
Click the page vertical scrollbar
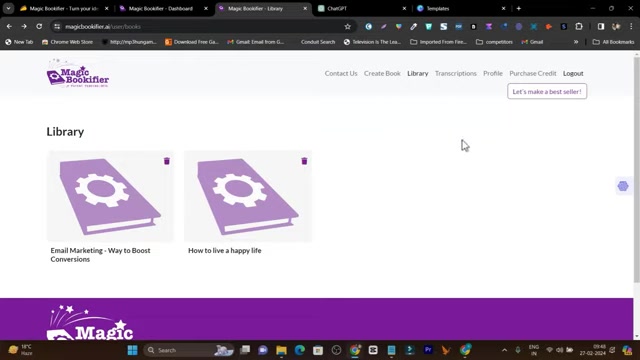(636, 169)
